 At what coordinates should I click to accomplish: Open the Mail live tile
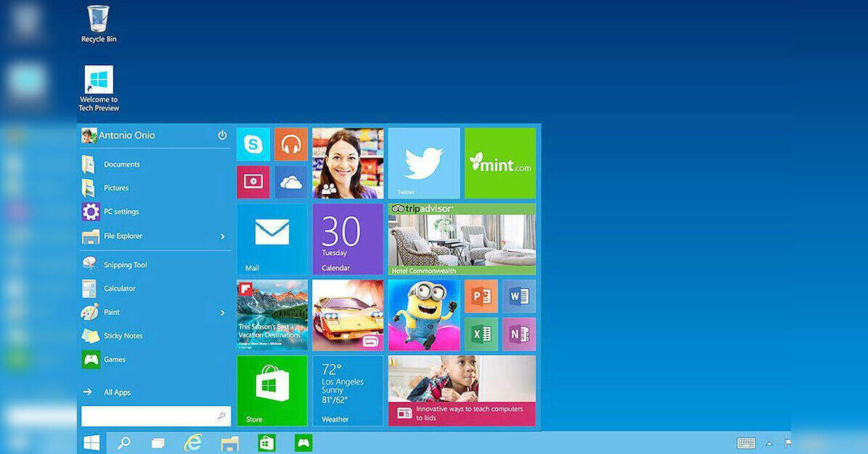click(272, 238)
